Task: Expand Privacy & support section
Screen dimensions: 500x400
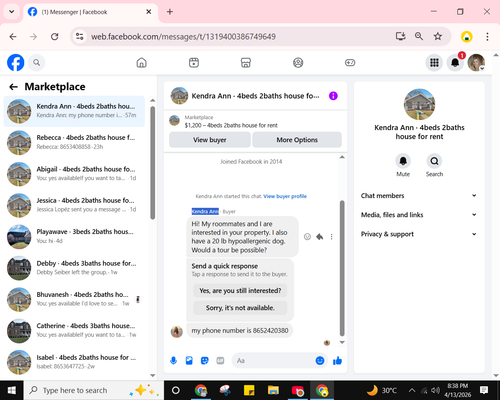Action: tap(419, 234)
